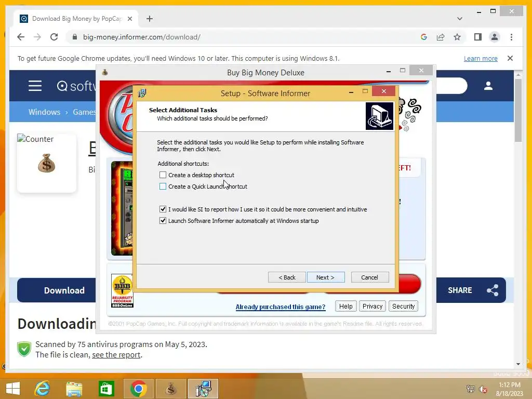Open the see the report link

tap(116, 354)
